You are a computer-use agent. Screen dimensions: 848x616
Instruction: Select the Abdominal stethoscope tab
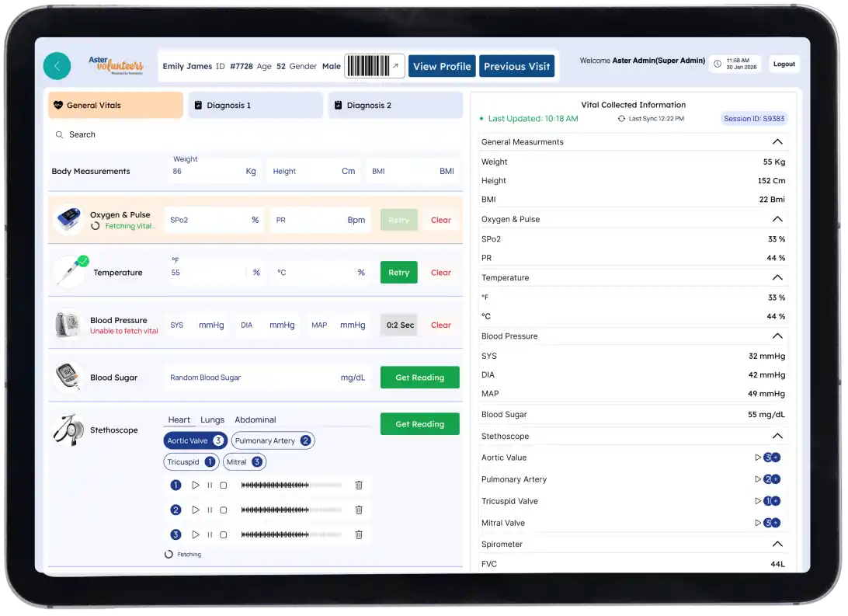point(255,419)
